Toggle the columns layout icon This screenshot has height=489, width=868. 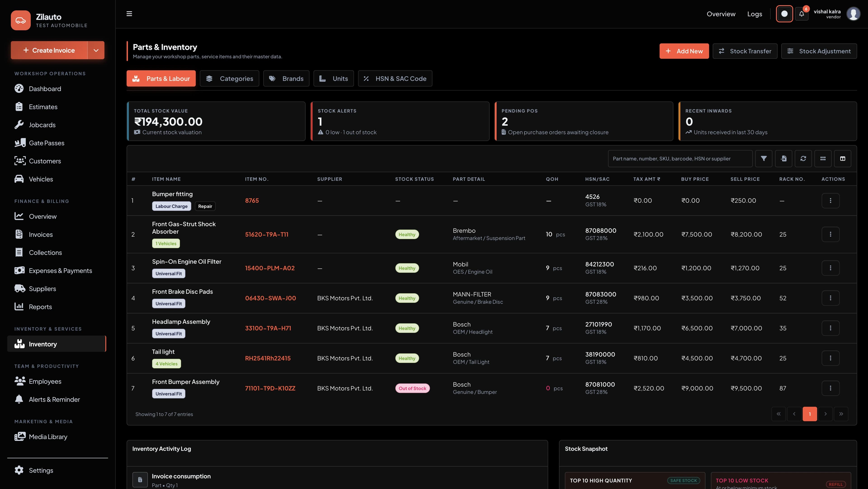point(842,158)
